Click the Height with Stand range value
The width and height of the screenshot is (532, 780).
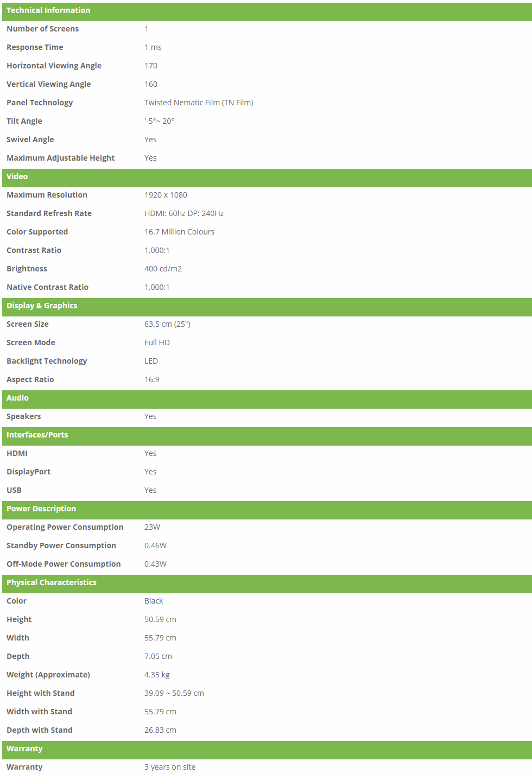[174, 693]
